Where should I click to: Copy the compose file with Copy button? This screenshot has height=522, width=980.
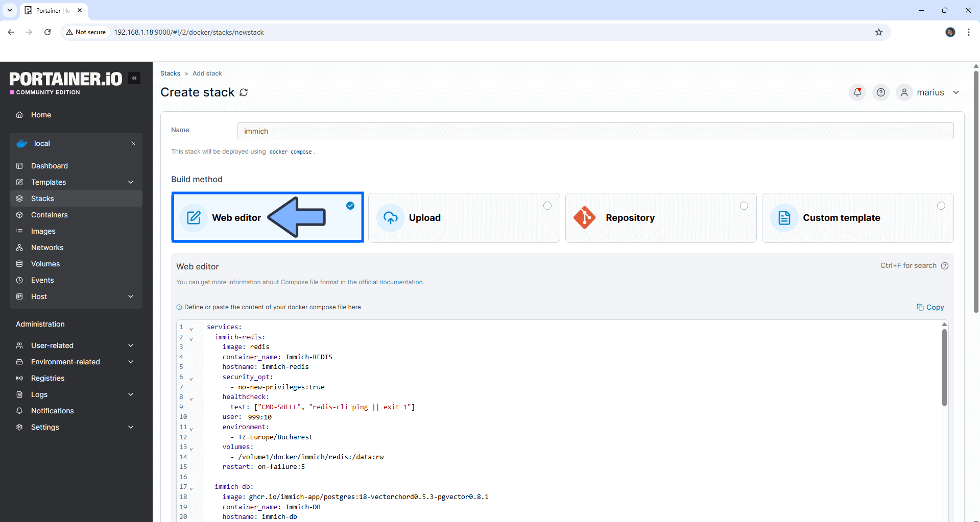click(x=930, y=307)
